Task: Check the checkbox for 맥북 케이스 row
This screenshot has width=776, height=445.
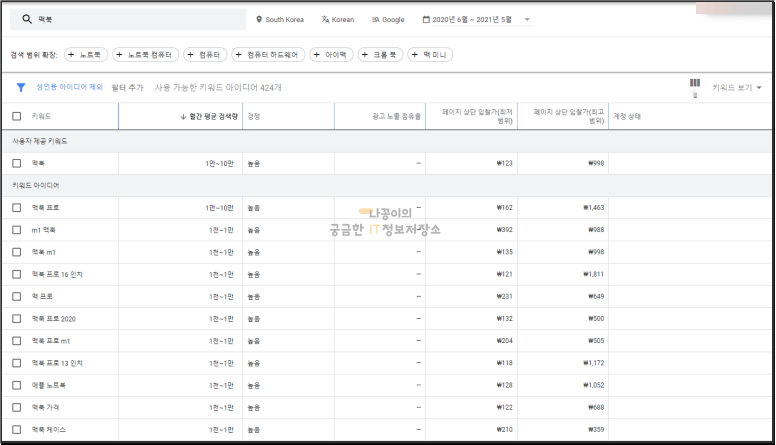Action: click(x=17, y=430)
